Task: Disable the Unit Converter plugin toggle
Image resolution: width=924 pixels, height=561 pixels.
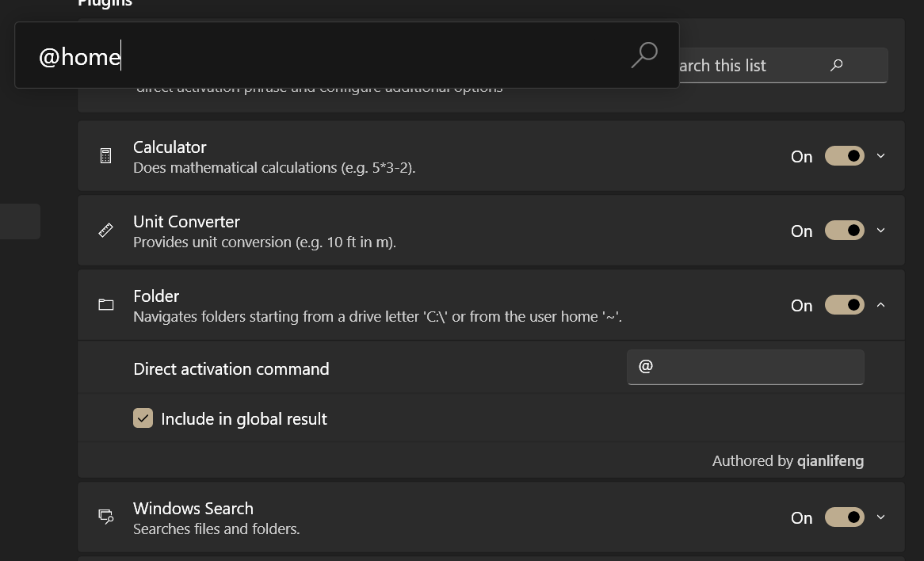Action: pos(845,231)
